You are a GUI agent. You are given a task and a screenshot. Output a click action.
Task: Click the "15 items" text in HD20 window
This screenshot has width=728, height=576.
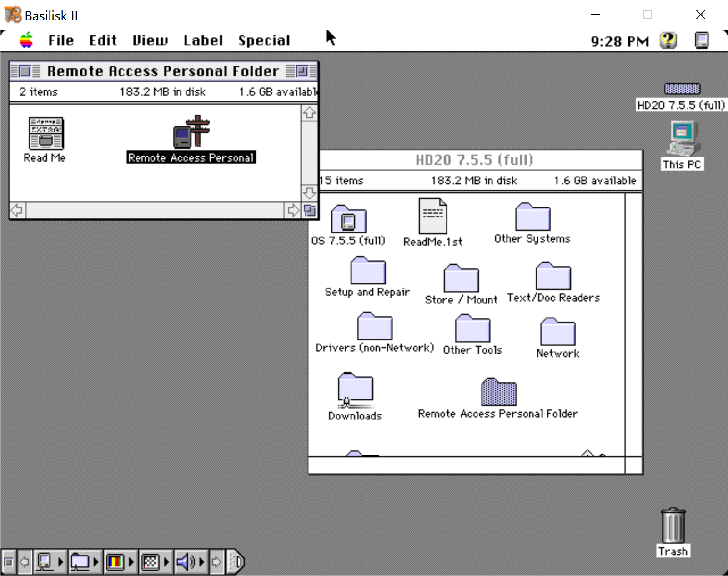(x=341, y=180)
